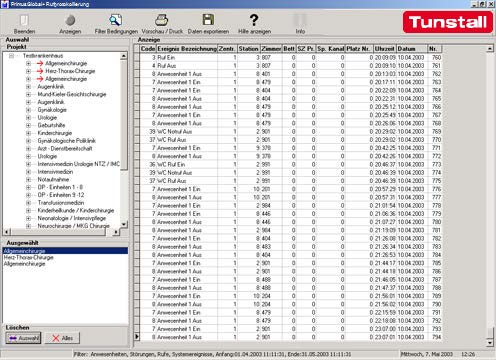Click the Zimmer column header
Image resolution: width=496 pixels, height=360 pixels.
[x=271, y=49]
